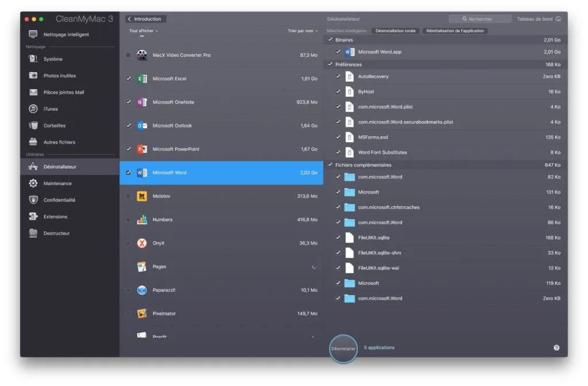
Task: Click the Microsoft Excel app icon
Action: point(142,78)
